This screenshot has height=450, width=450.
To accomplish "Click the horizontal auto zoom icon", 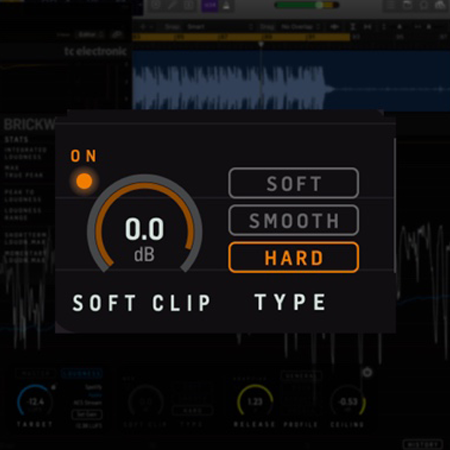I will point(368,27).
